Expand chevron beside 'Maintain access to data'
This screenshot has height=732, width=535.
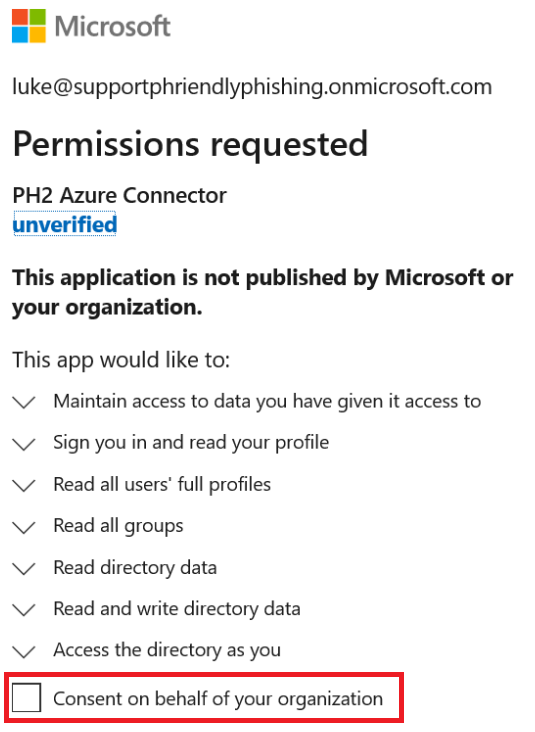point(24,402)
